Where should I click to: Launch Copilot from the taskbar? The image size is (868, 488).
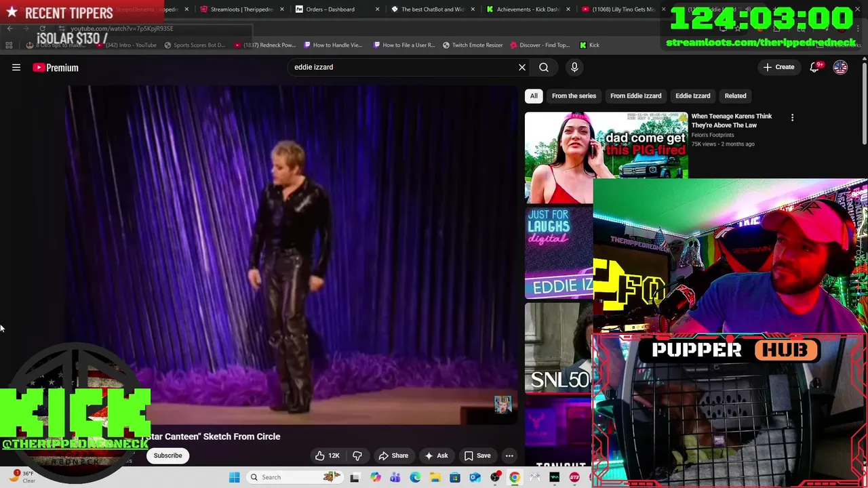[x=375, y=477]
